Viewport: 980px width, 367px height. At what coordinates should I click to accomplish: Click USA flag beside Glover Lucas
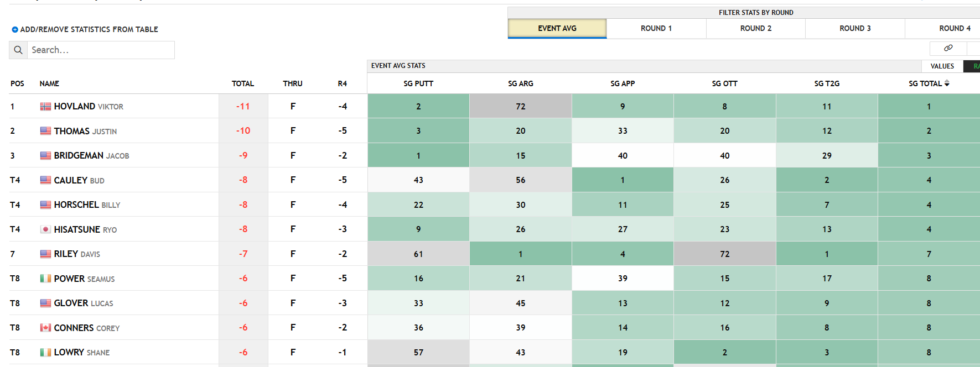point(45,303)
